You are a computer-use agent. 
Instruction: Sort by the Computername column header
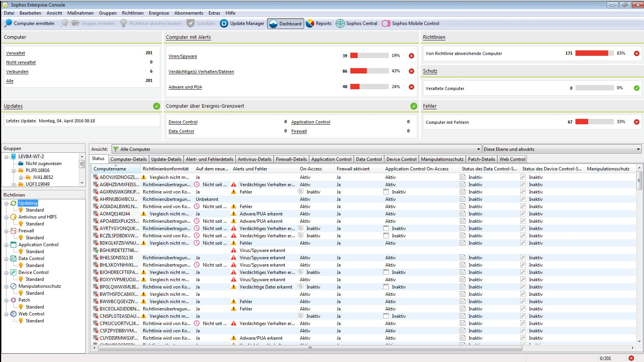[x=116, y=169]
